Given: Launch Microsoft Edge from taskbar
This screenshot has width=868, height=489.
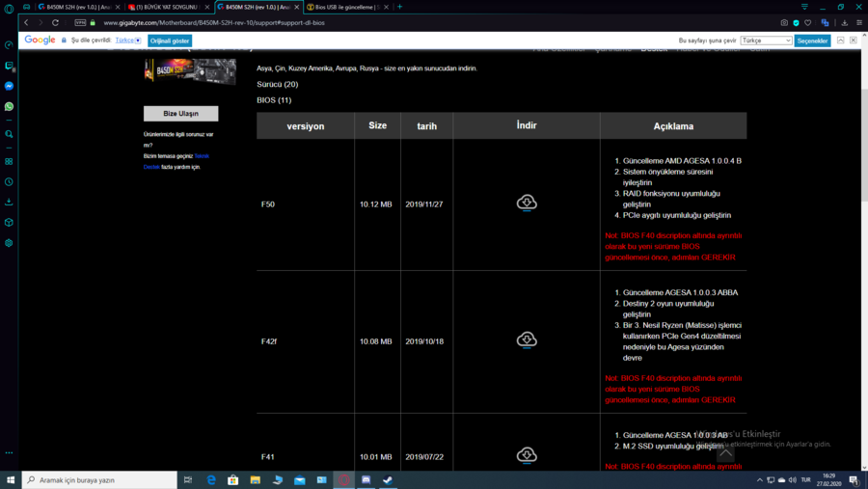Looking at the screenshot, I should point(211,479).
